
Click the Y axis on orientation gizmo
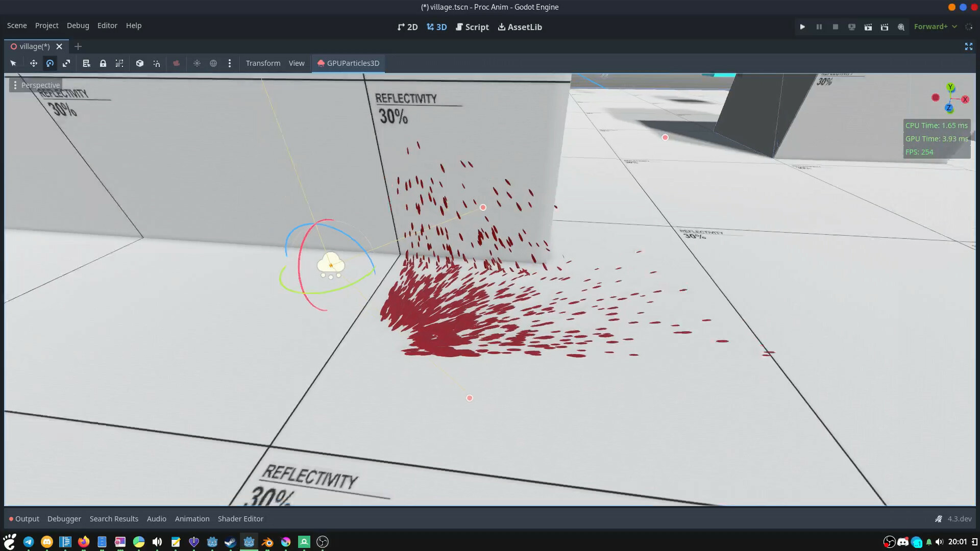click(950, 87)
